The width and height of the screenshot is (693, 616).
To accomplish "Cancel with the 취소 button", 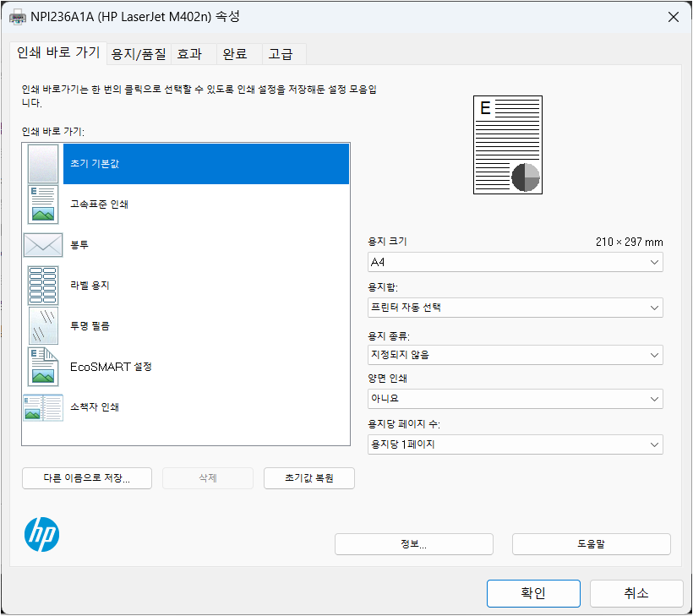I will pos(636,593).
